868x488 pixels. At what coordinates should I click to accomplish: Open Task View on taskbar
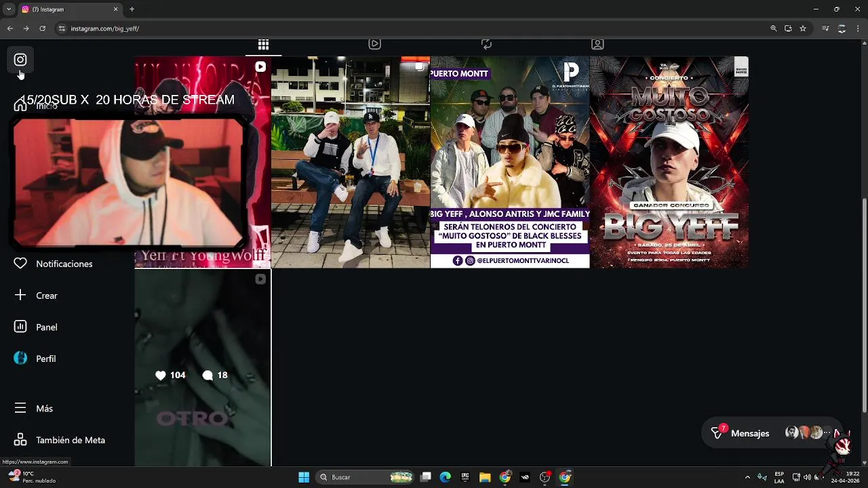point(426,477)
